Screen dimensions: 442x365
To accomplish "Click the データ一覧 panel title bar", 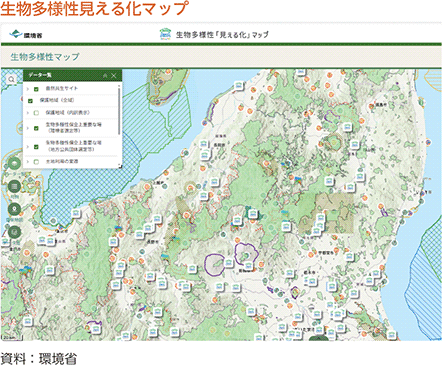I will tap(72, 76).
